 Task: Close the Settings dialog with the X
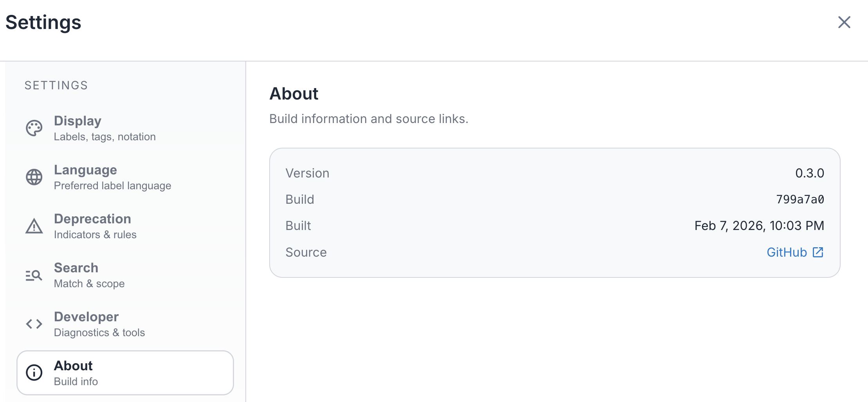[844, 23]
